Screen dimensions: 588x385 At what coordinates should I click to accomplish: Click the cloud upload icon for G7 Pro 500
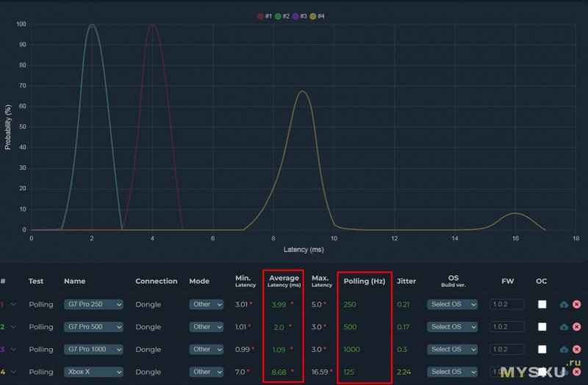coord(564,327)
